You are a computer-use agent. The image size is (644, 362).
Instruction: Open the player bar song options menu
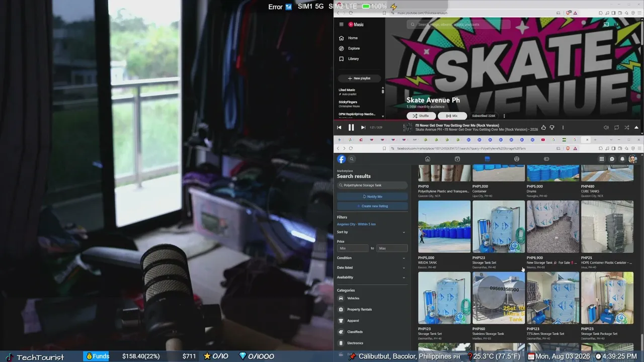coord(563,128)
